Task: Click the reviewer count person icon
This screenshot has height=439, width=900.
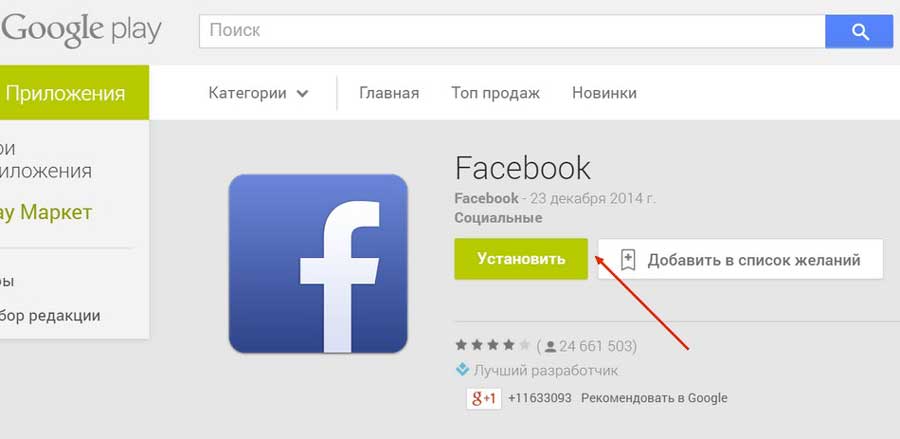Action: (x=550, y=347)
